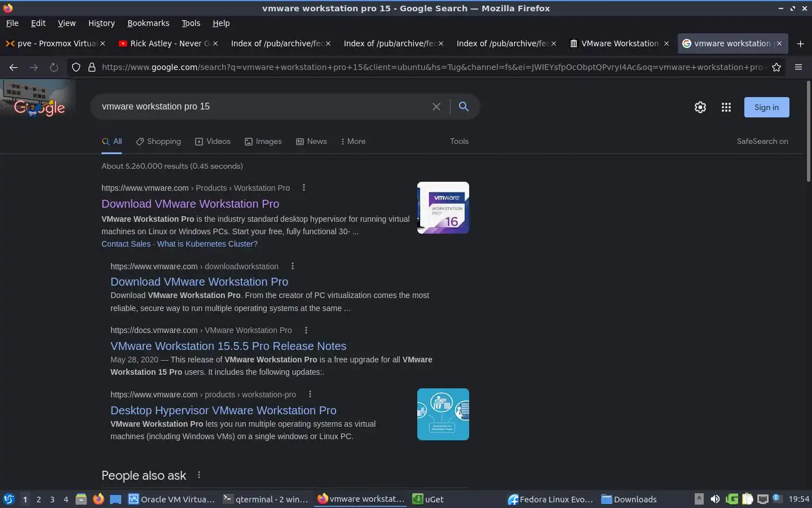Select the All results filter

coord(112,142)
